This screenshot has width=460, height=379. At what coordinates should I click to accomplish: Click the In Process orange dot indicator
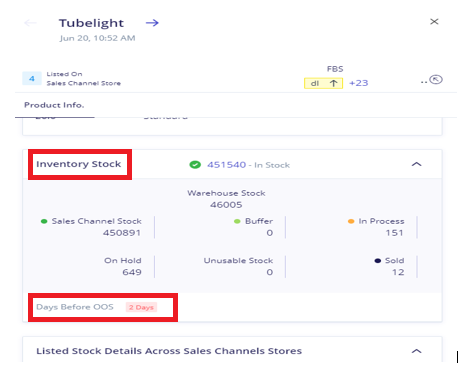tap(351, 221)
